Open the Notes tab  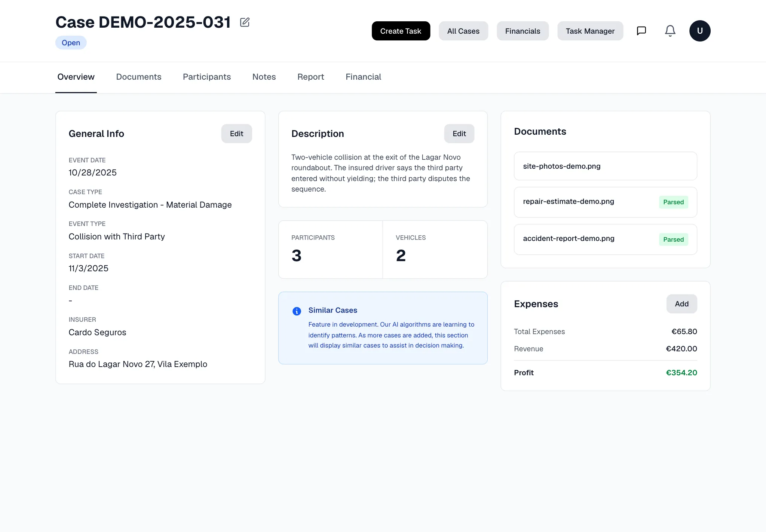click(x=264, y=77)
